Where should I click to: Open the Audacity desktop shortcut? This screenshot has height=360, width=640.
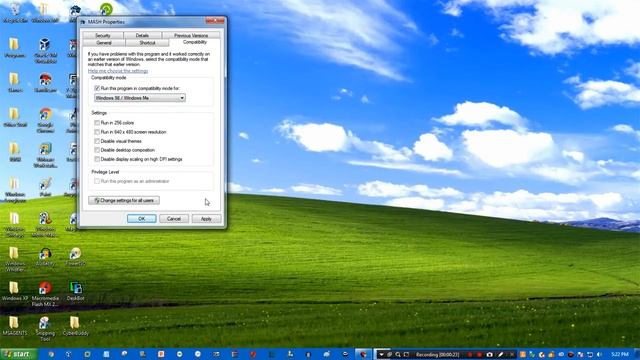coord(45,257)
